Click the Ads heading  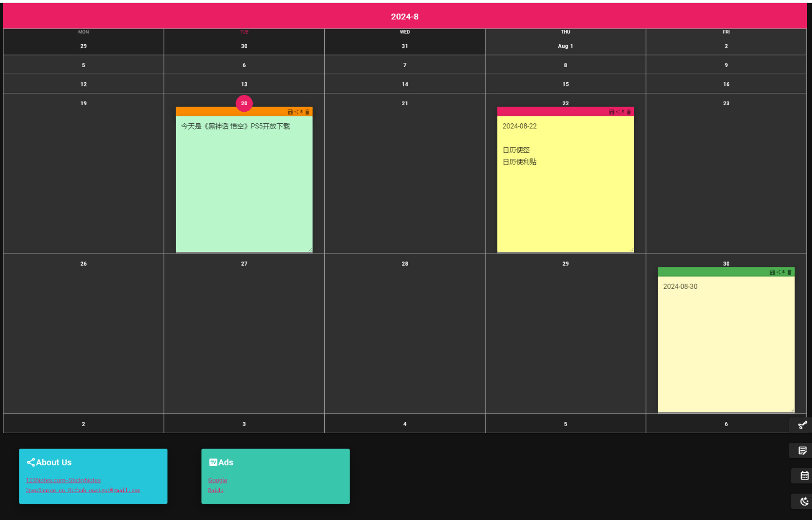[226, 463]
